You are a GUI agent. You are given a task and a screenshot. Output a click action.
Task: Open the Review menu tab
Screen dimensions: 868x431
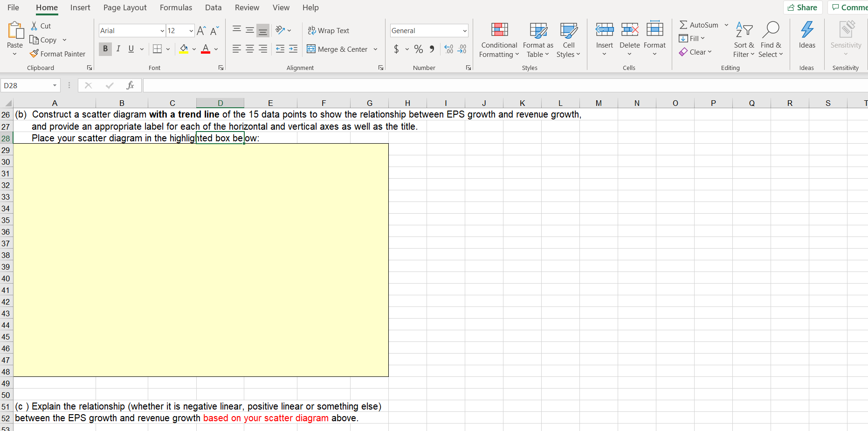[x=247, y=7]
